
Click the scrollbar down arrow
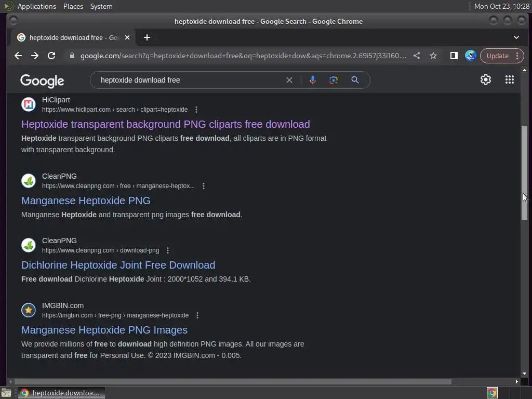(x=525, y=373)
